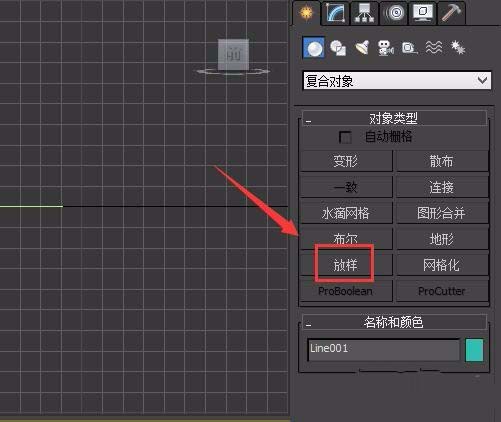Click the ProBoolean button
Viewport: 501px width, 422px height.
point(346,291)
